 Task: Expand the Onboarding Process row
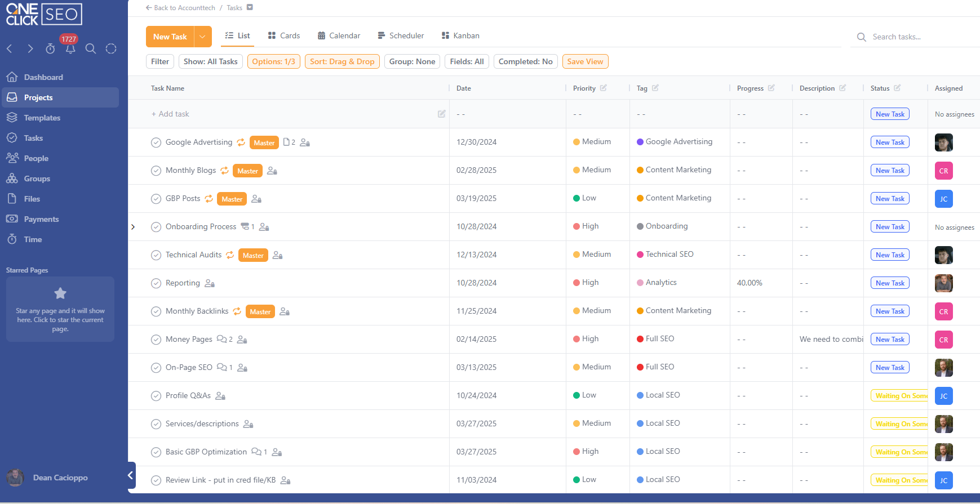[133, 227]
